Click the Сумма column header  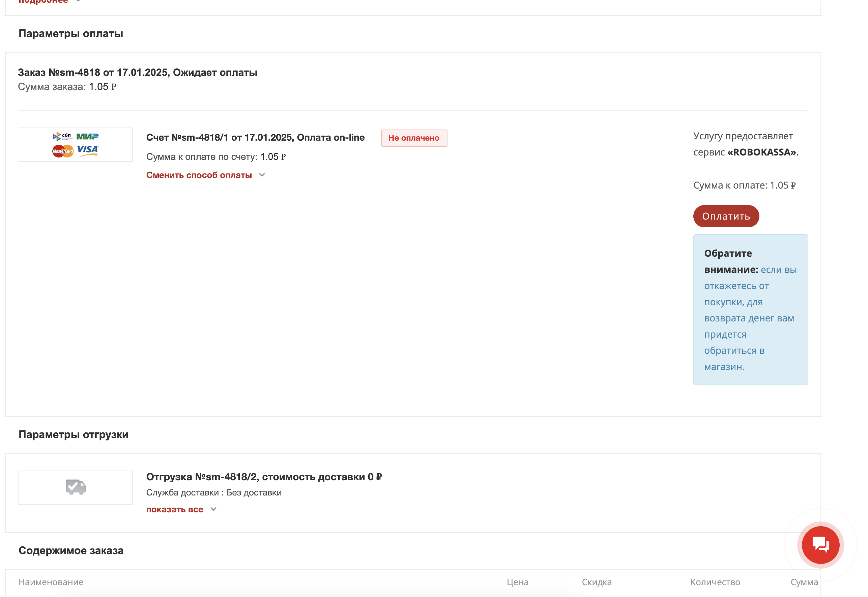(x=804, y=582)
